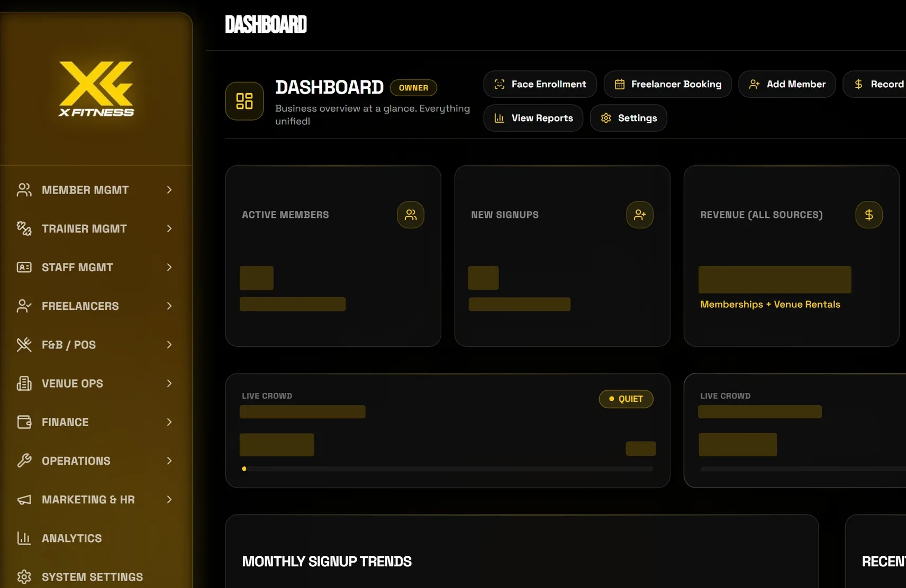Expand the Member Mgmt chevron
906x588 pixels.
(169, 190)
